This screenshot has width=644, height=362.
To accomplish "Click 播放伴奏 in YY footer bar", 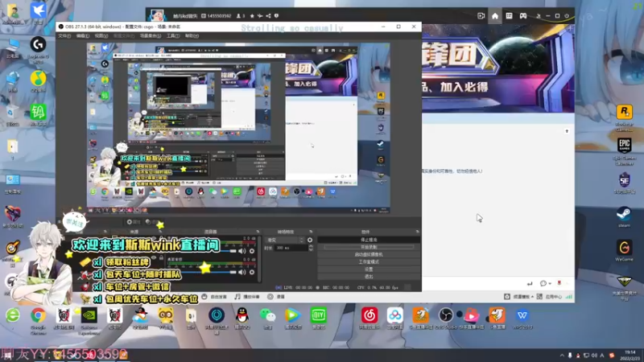I will [x=247, y=297].
